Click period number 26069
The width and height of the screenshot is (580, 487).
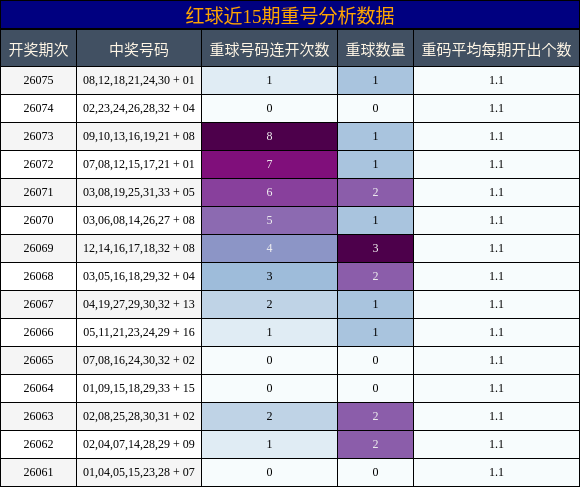(x=38, y=248)
